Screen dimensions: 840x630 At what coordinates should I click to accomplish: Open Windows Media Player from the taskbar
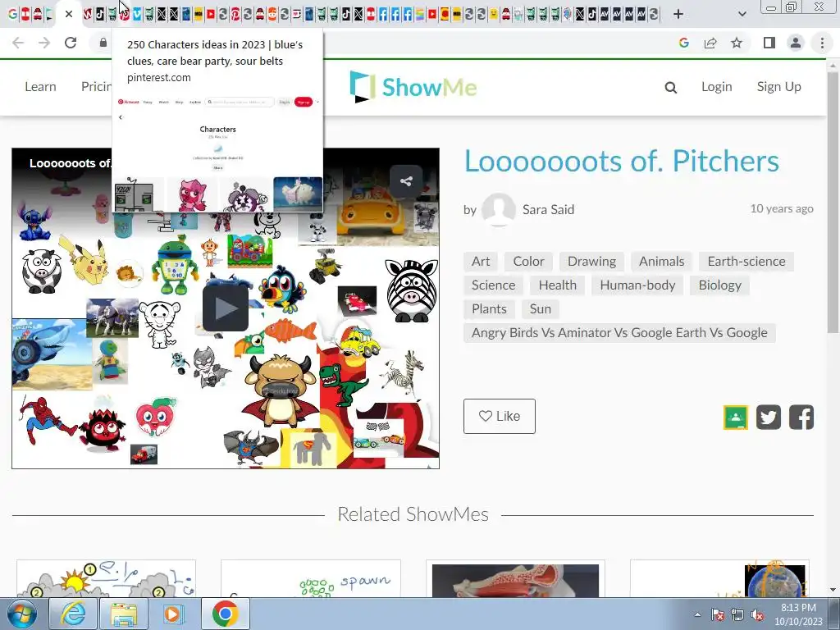173,614
